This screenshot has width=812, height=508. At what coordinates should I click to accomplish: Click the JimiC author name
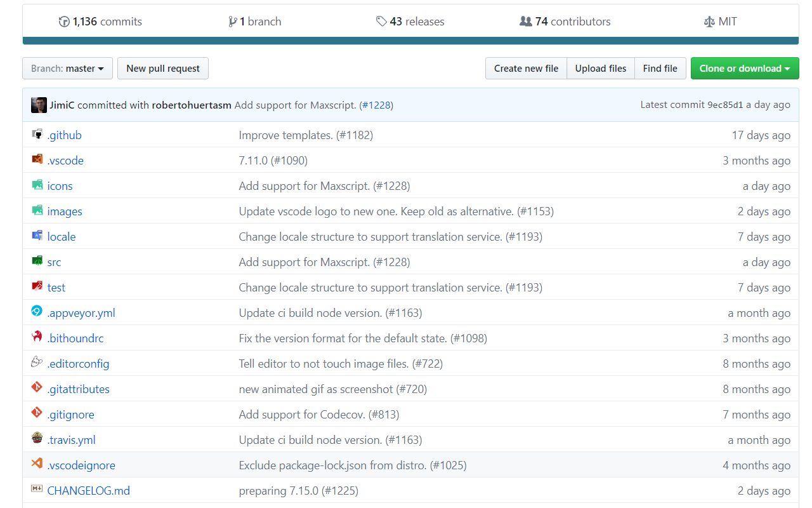coord(62,105)
